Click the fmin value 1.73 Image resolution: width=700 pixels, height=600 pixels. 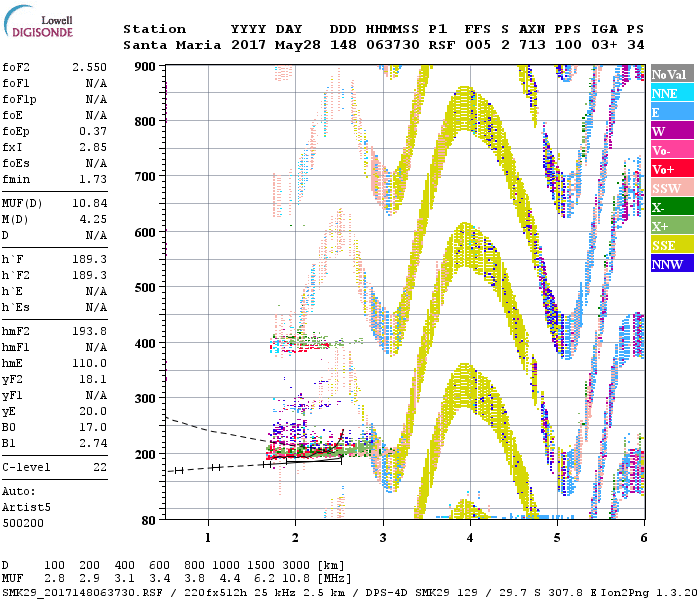(93, 179)
